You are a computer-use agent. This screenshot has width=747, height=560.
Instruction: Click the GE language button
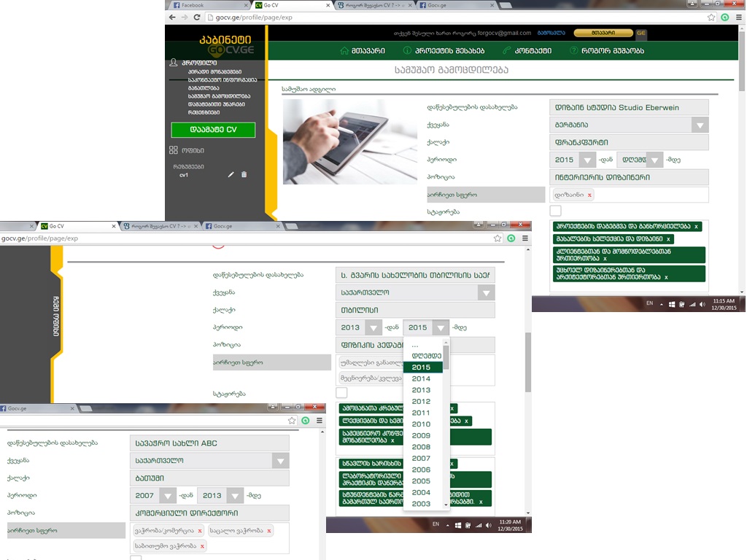point(641,33)
